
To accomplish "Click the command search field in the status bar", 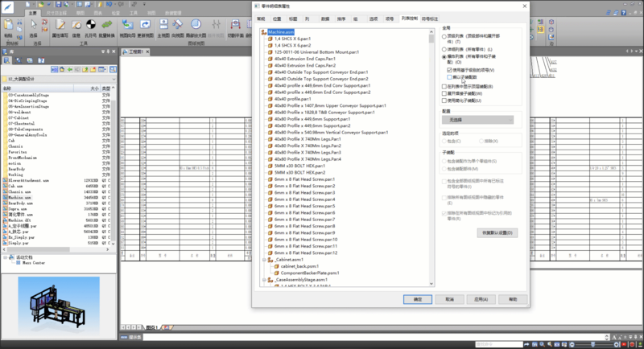I will coord(499,344).
